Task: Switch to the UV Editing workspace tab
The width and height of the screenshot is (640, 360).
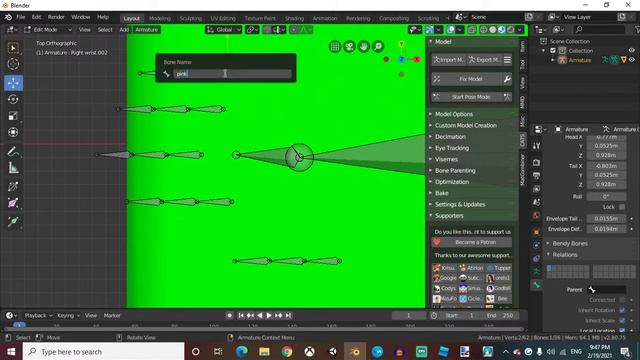Action: tap(223, 18)
